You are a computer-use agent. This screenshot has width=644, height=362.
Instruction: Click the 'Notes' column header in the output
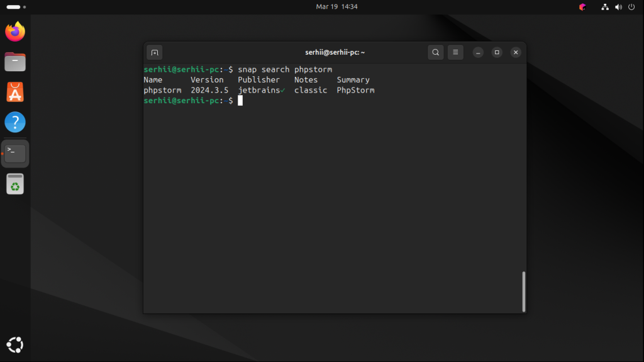click(x=306, y=80)
